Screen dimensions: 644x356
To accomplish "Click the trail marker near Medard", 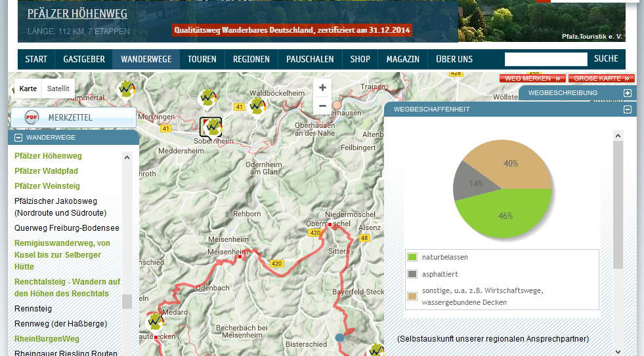I will 155,321.
